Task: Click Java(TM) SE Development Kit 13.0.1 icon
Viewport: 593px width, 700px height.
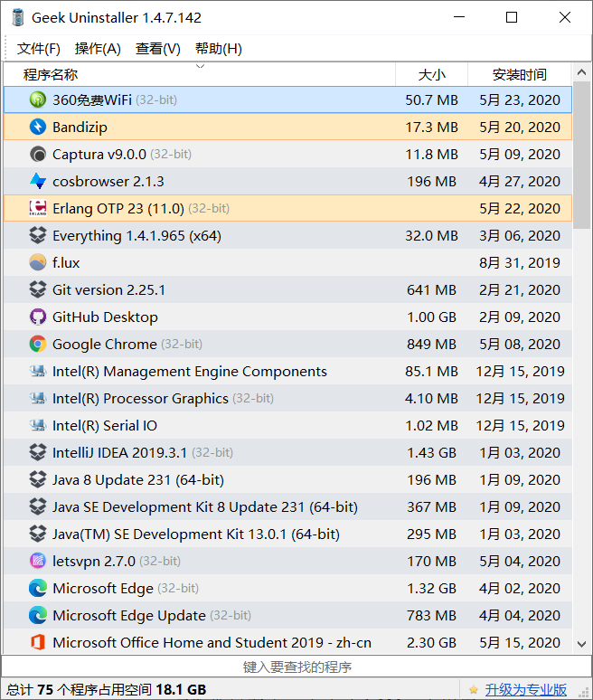Action: 38,534
